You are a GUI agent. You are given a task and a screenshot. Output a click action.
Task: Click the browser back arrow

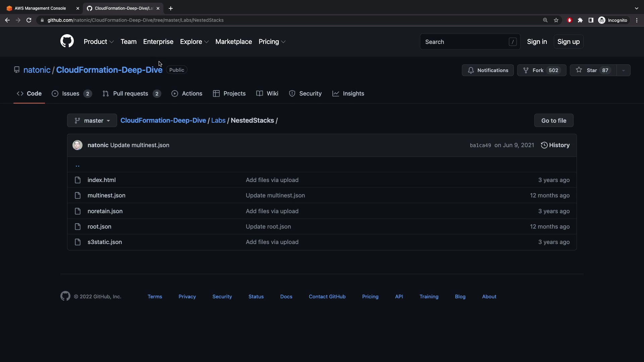click(7, 20)
